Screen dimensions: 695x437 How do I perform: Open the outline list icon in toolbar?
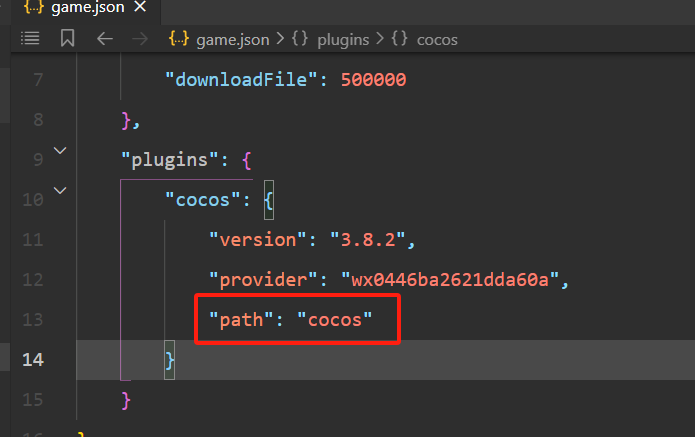(30, 39)
